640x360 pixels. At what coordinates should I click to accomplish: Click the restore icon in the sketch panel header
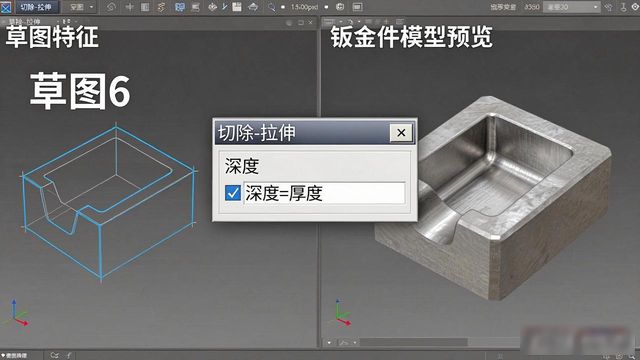pos(301,22)
